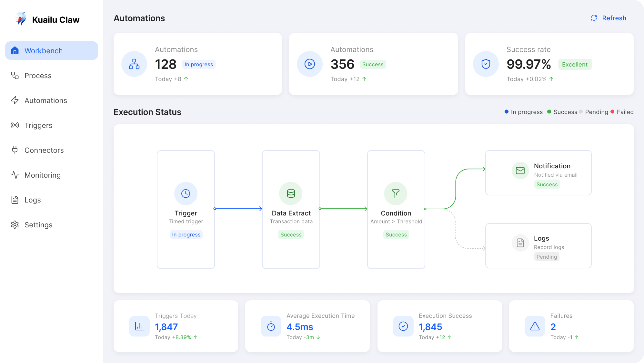644x363 pixels.
Task: Click the Execution Status heading
Action: [147, 112]
